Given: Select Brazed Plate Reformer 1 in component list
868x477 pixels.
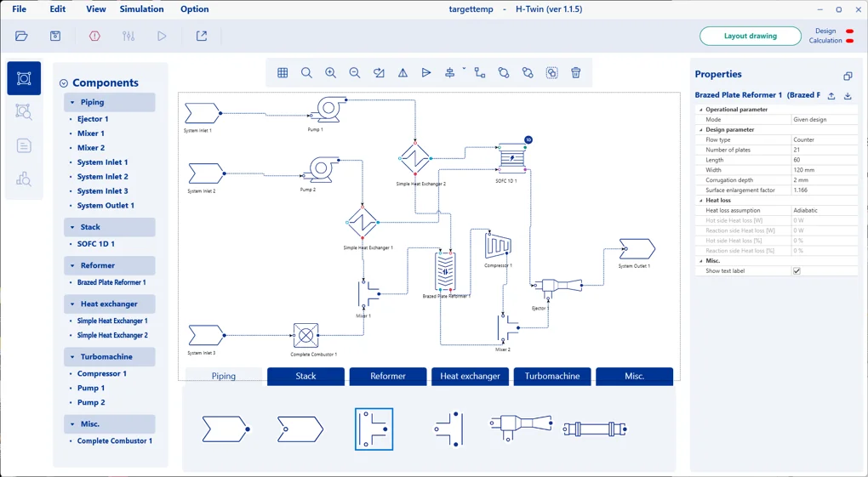Looking at the screenshot, I should tap(111, 282).
